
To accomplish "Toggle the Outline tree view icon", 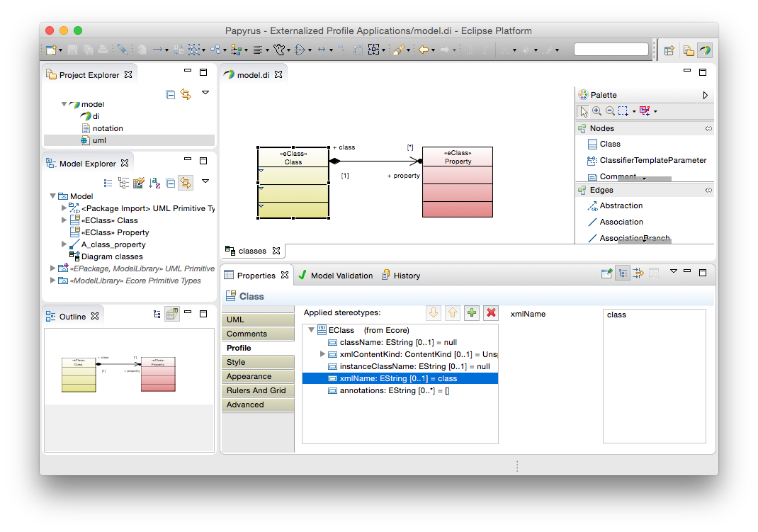I will (157, 315).
